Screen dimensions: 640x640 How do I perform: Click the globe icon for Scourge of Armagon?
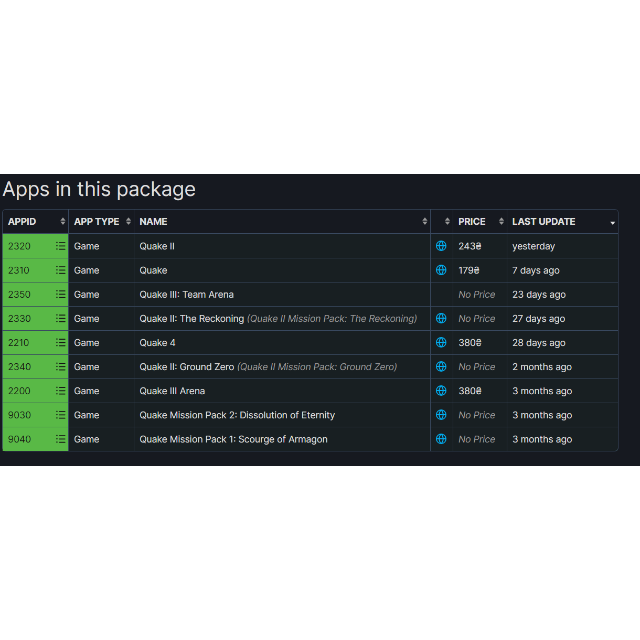(x=441, y=439)
